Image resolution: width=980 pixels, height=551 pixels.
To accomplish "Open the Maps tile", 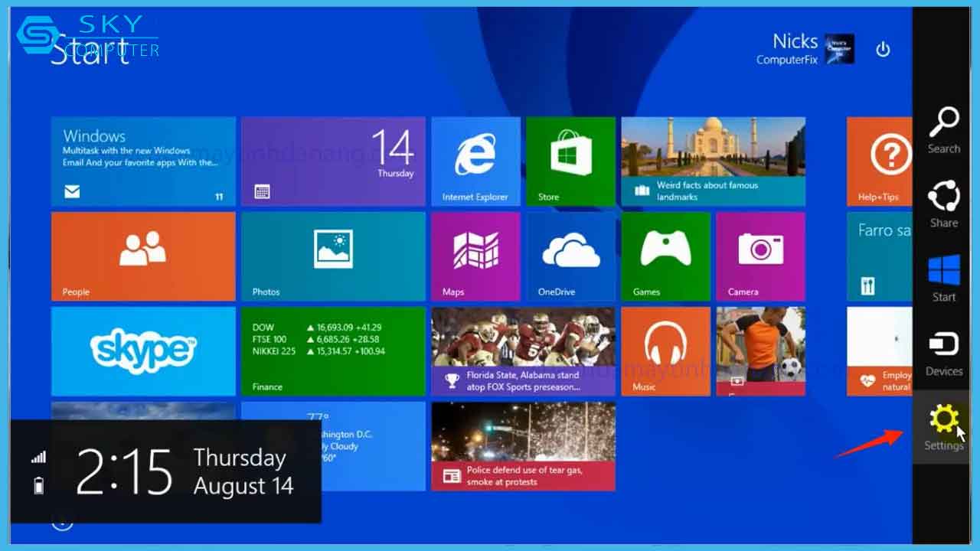I will click(x=475, y=256).
